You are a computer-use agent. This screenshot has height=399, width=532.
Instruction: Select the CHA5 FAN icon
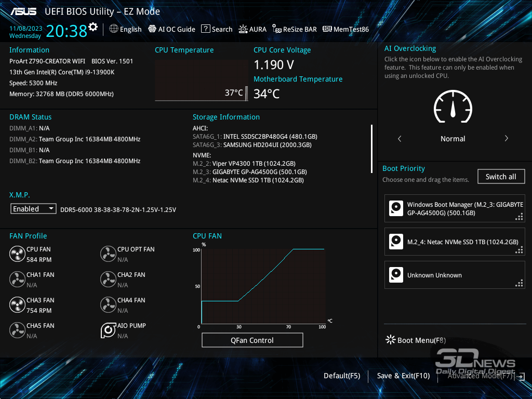click(x=17, y=330)
